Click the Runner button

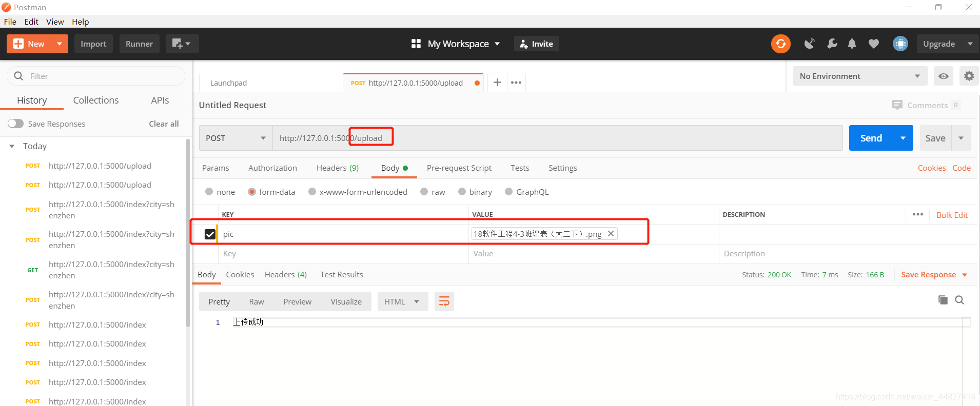coord(139,44)
